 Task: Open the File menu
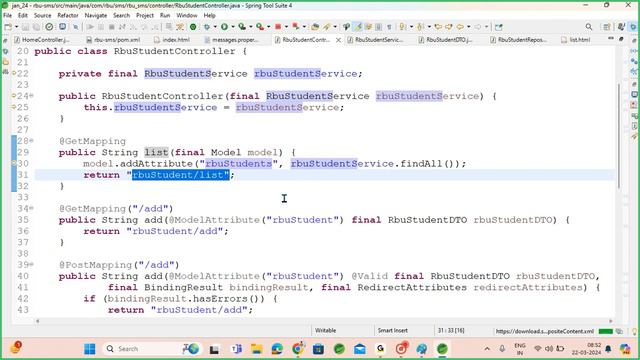tap(7, 16)
